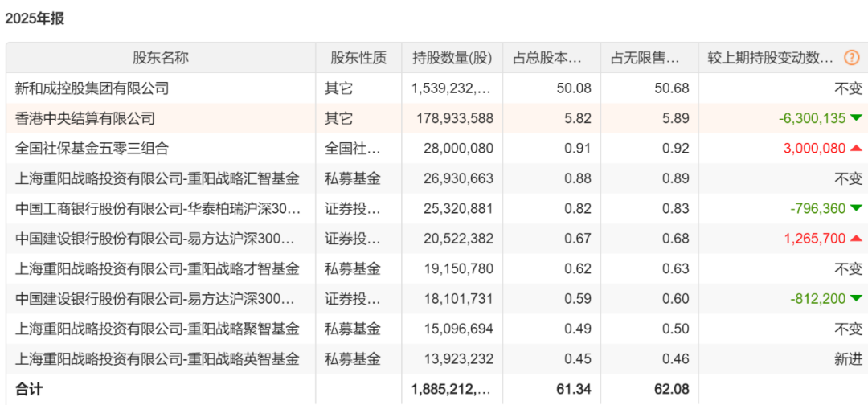This screenshot has height=405, width=868.
Task: Sort by the 股东性质 column header
Action: (x=358, y=58)
